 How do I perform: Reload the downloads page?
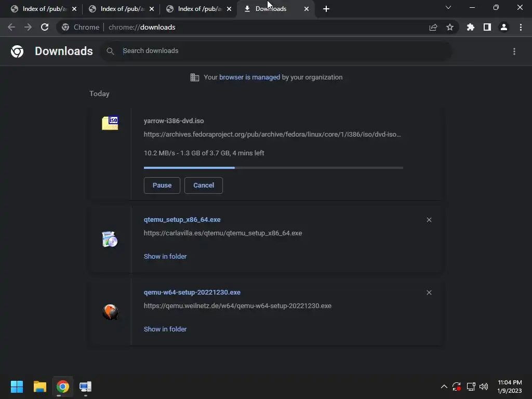pos(45,27)
